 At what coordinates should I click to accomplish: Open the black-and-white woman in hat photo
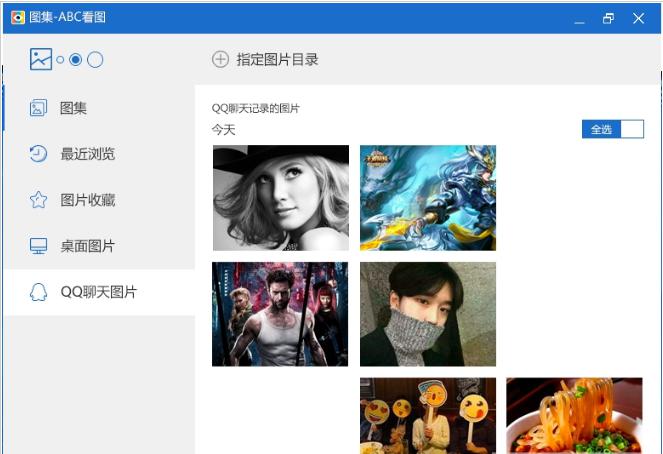(x=281, y=198)
